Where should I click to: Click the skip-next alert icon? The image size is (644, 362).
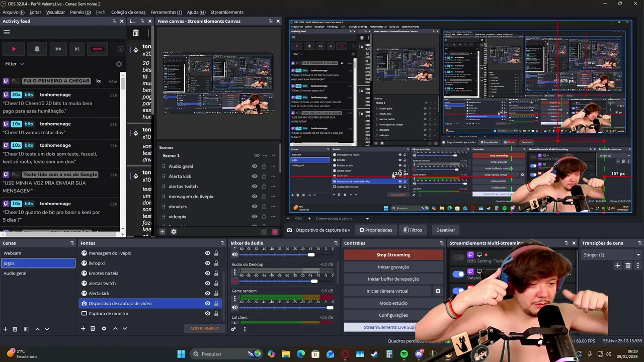click(x=76, y=49)
